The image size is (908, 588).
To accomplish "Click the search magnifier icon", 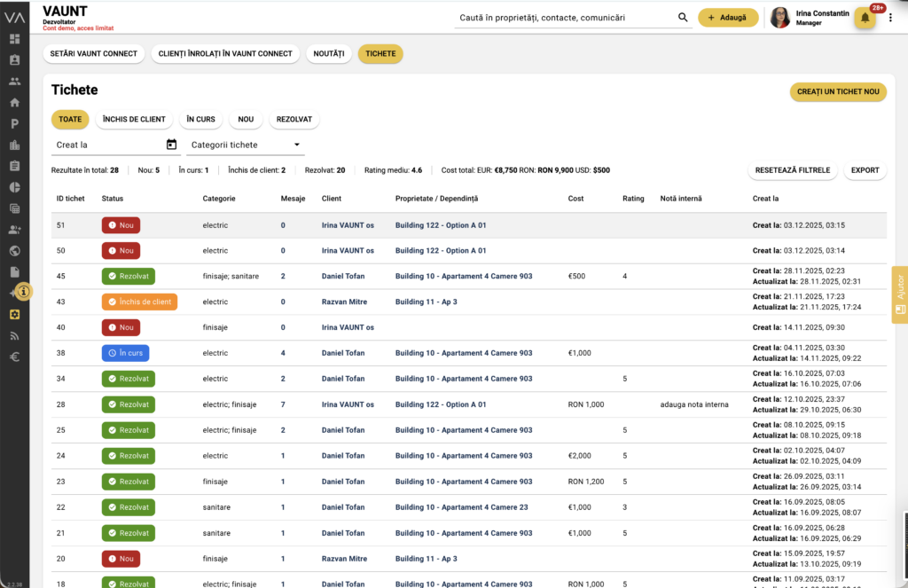I will pyautogui.click(x=683, y=18).
